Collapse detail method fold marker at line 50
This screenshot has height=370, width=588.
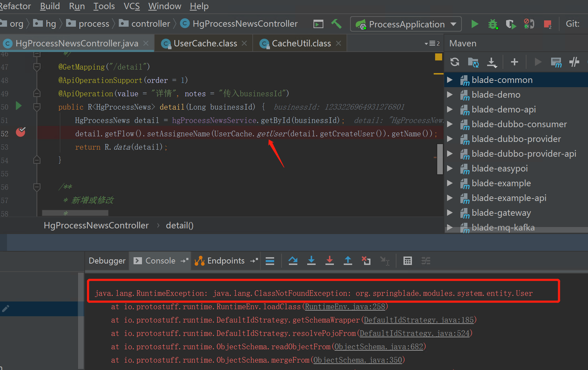[37, 106]
